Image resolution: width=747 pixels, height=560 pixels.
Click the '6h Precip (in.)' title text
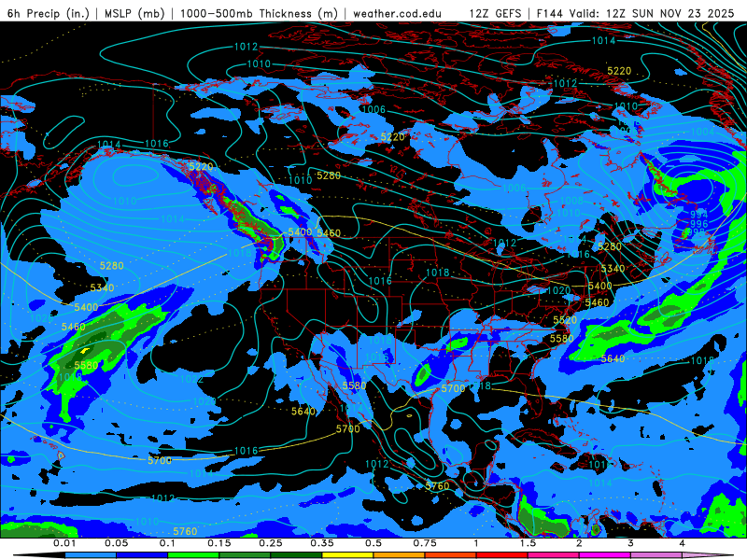point(49,13)
